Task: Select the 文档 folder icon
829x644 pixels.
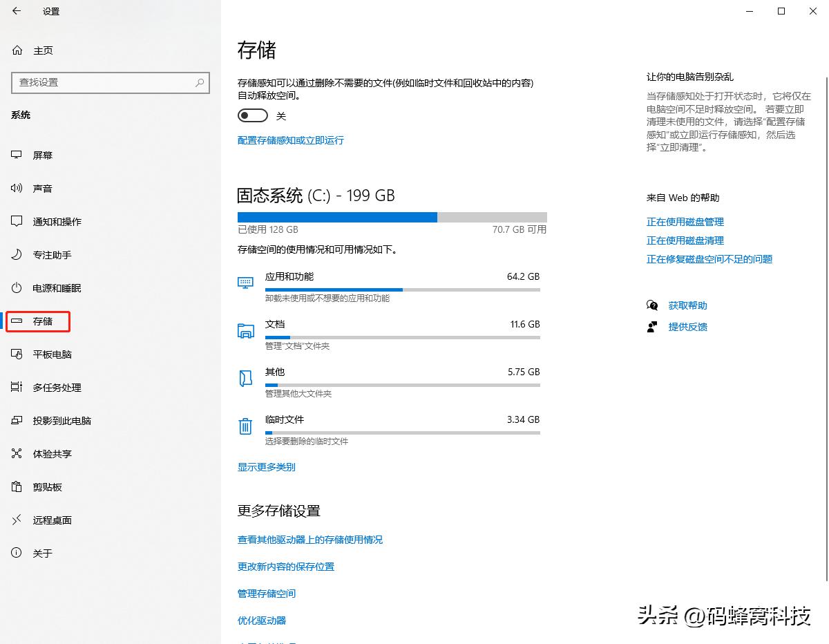Action: point(245,330)
